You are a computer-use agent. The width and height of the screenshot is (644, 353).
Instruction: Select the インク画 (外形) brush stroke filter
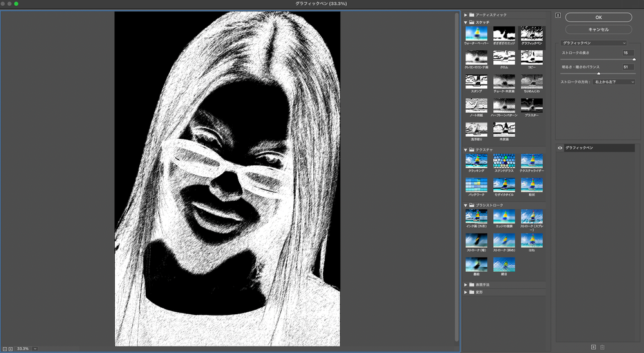pos(476,216)
